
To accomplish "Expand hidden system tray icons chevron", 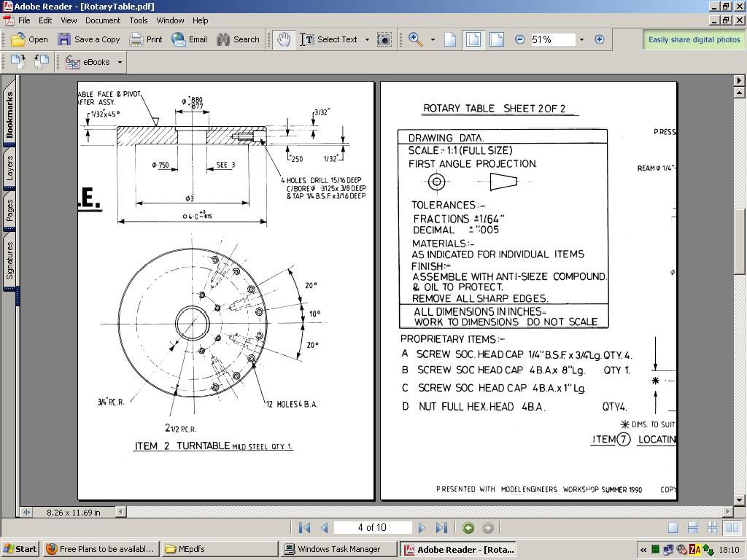I will tap(643, 550).
